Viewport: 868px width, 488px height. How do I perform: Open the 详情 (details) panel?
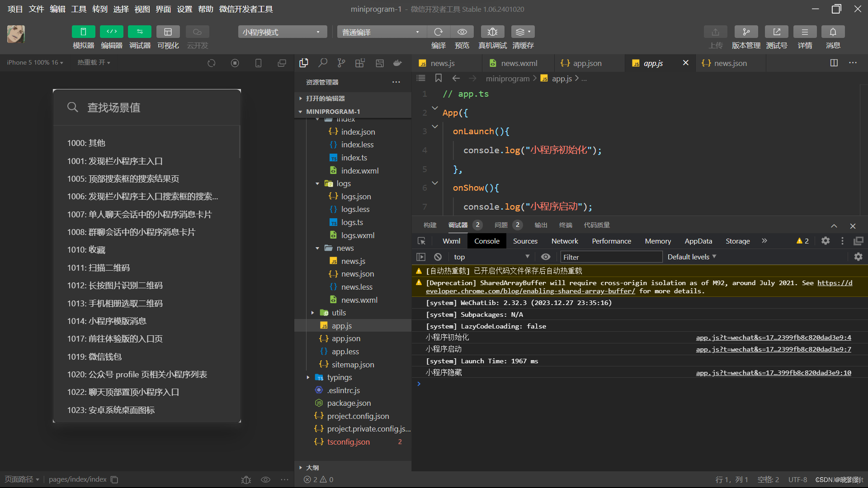click(x=805, y=32)
